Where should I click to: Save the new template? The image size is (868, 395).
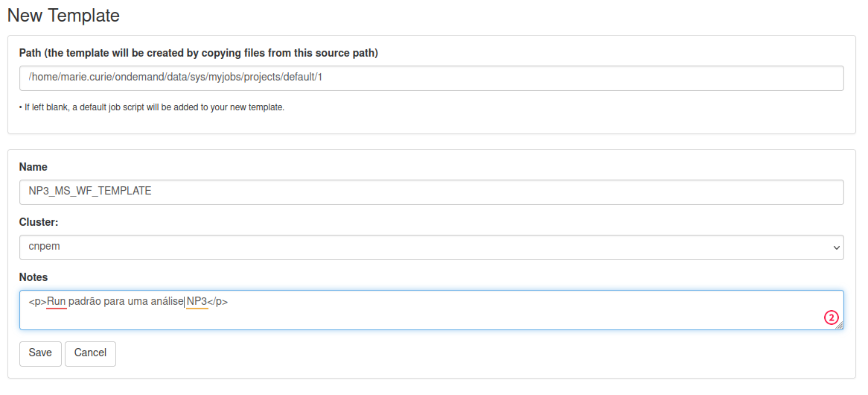click(40, 353)
